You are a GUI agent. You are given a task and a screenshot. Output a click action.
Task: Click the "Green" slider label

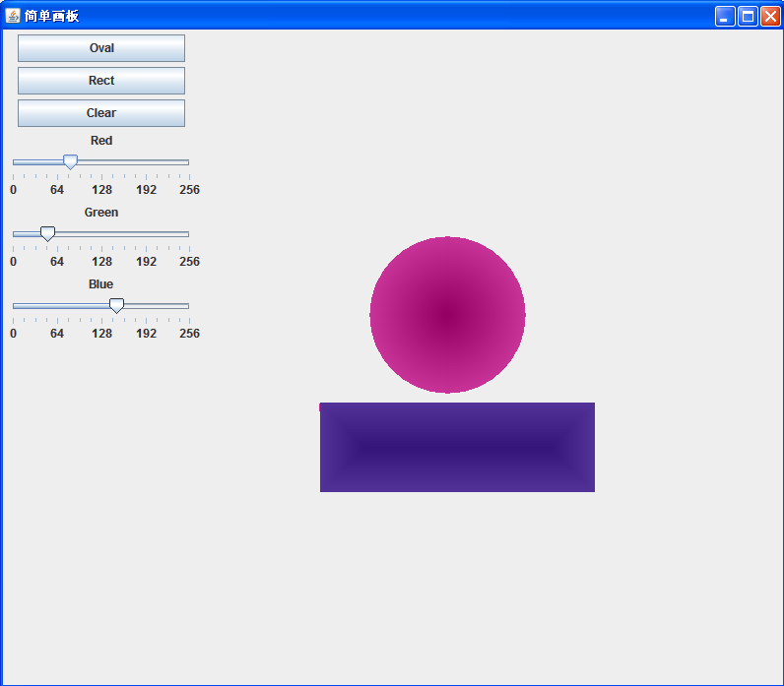click(x=101, y=213)
